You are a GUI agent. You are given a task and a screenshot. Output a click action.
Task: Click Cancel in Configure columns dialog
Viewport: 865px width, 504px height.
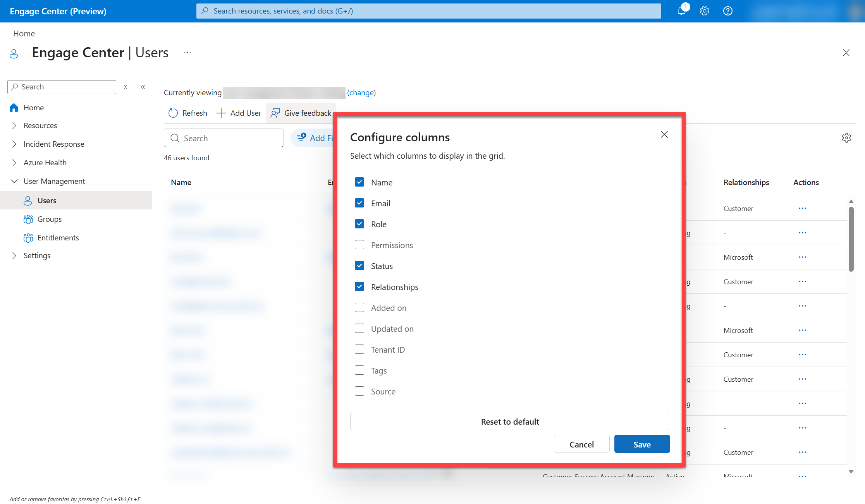click(x=581, y=444)
